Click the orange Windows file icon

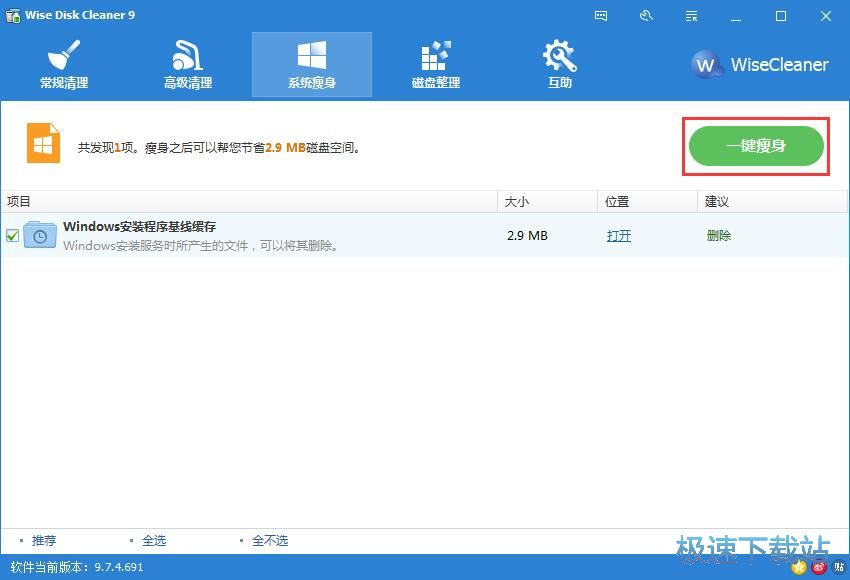(x=43, y=143)
